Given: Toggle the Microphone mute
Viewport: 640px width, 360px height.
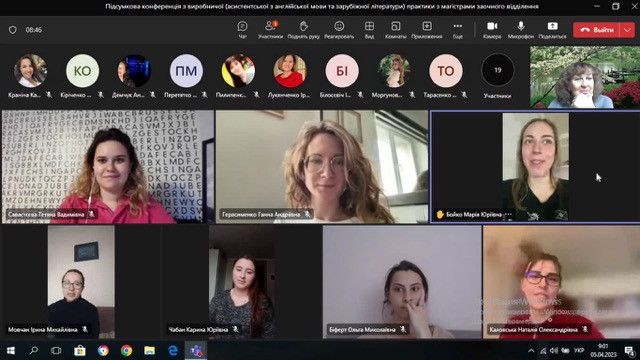Looking at the screenshot, I should (520, 30).
